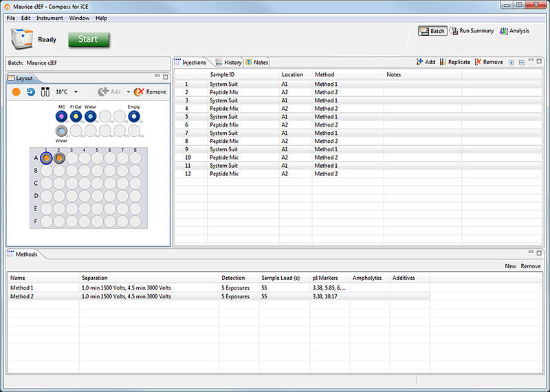The width and height of the screenshot is (550, 392).
Task: Select the Empty reagent vial
Action: [x=134, y=116]
